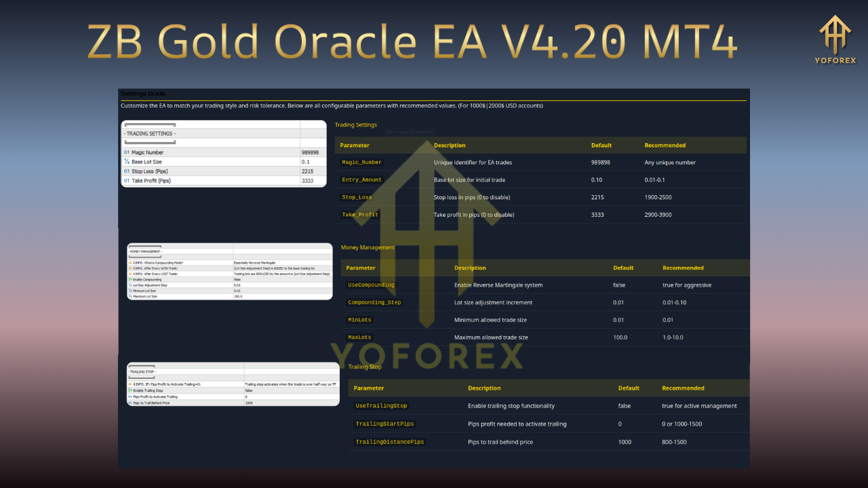Screen dimensions: 868x488
Task: Toggle the Enable Trailing Stop false value
Action: click(x=248, y=390)
